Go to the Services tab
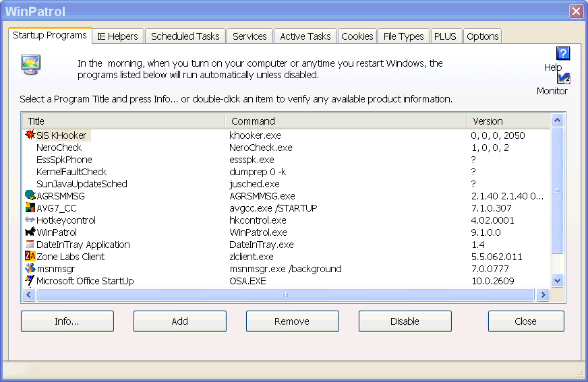Viewport: 588px width, 382px height. [249, 36]
